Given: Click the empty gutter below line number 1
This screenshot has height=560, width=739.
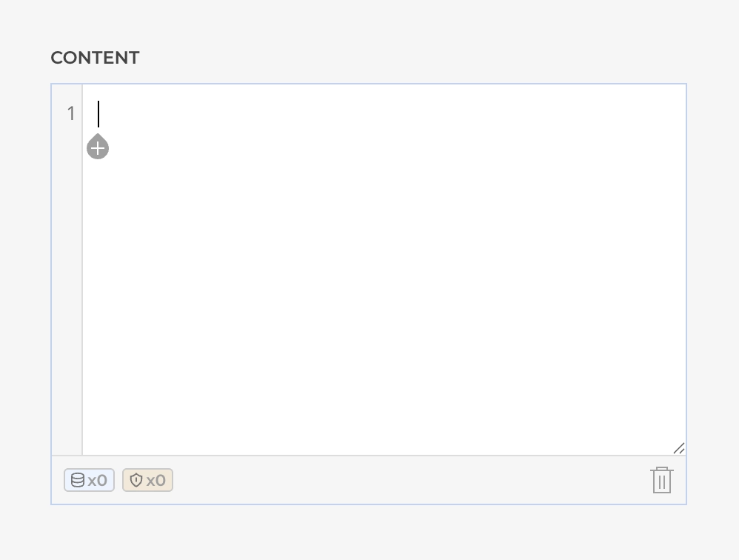Looking at the screenshot, I should coord(67,296).
